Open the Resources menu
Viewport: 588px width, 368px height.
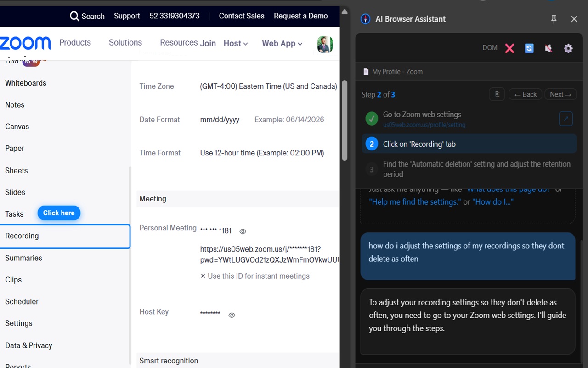click(x=179, y=42)
